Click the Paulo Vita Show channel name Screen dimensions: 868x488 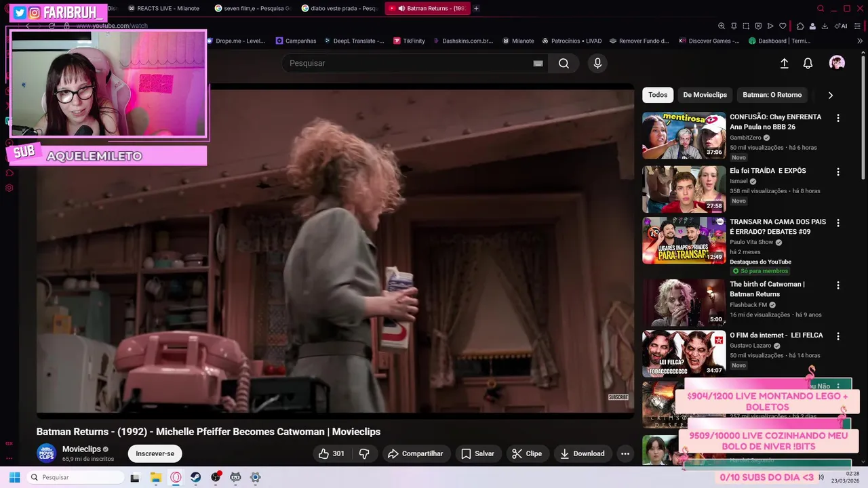751,242
